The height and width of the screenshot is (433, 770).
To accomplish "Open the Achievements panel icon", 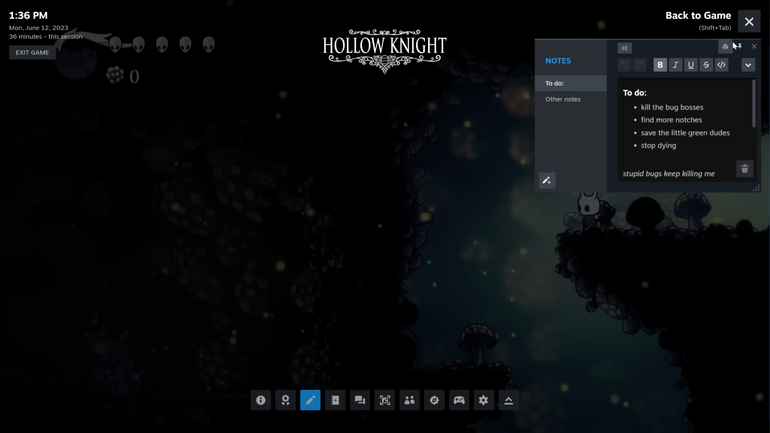I will (x=285, y=400).
